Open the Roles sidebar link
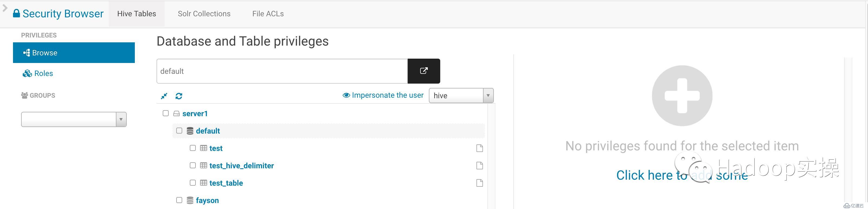 coord(44,74)
